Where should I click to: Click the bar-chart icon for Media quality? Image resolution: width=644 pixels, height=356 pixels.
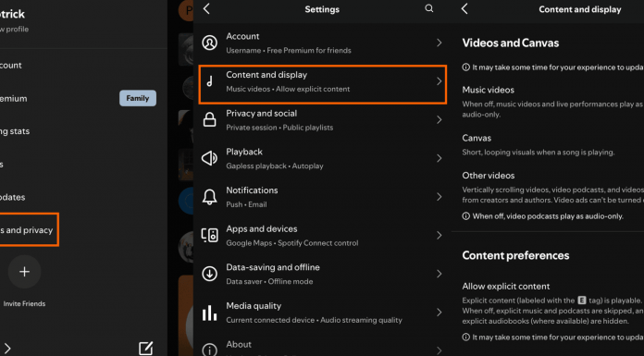209,313
